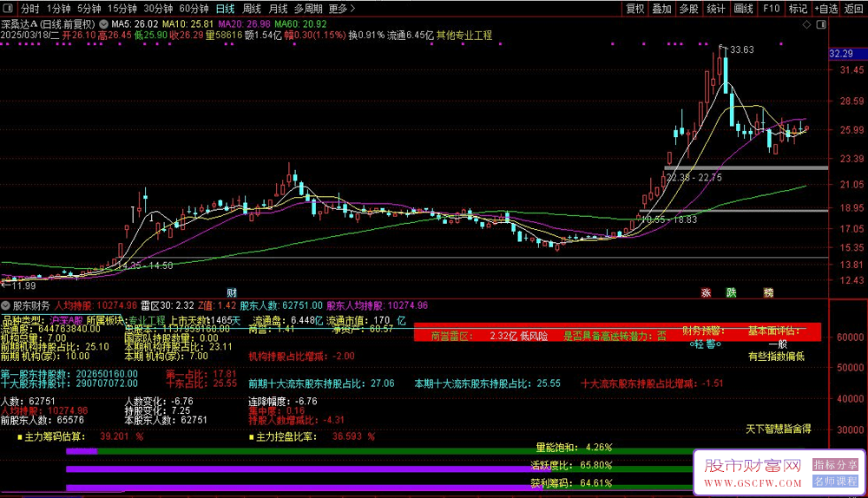Click 有些指数偏低 evaluation text

point(776,357)
